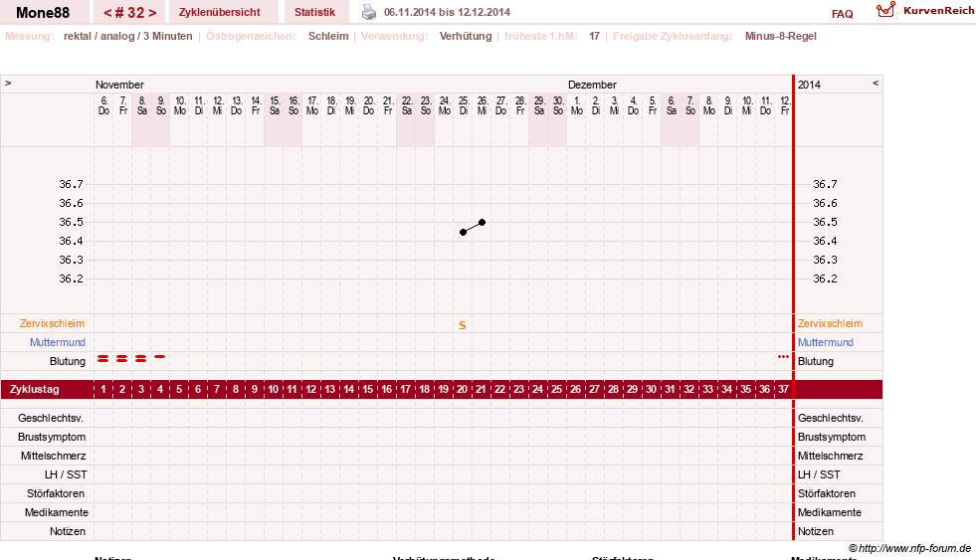Click the Dezember month label
This screenshot has width=976, height=560.
[x=592, y=85]
